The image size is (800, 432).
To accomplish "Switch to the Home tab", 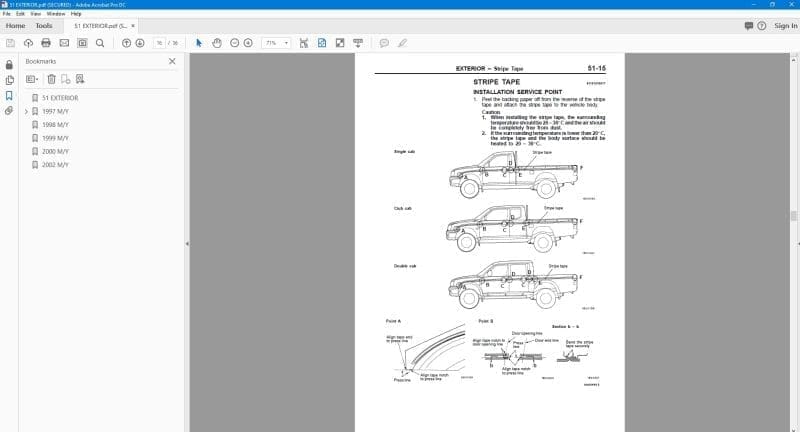I will pos(15,26).
